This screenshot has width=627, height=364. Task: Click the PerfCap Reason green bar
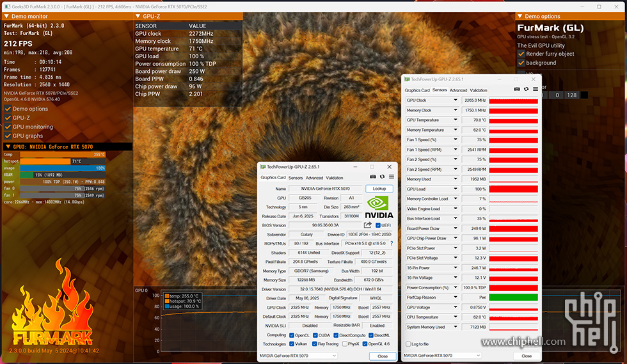click(x=513, y=297)
